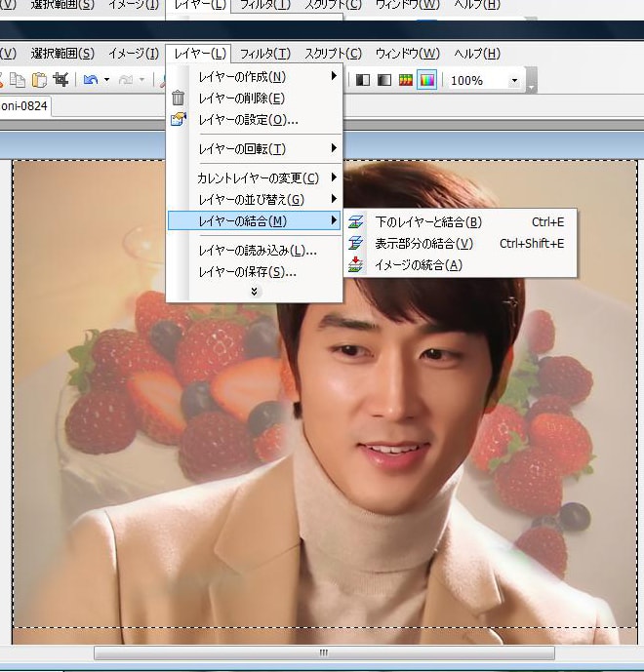
Task: Click inside the 100% zoom field
Action: (473, 80)
